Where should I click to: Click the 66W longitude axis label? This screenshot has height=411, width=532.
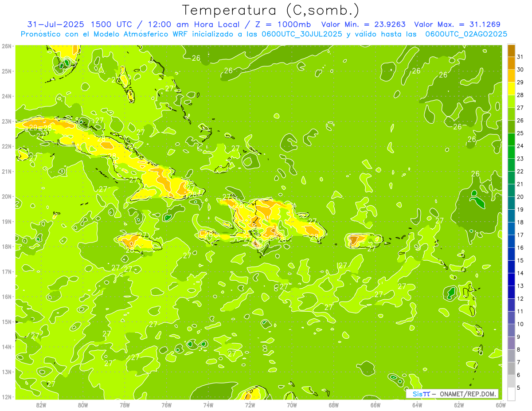(376, 405)
